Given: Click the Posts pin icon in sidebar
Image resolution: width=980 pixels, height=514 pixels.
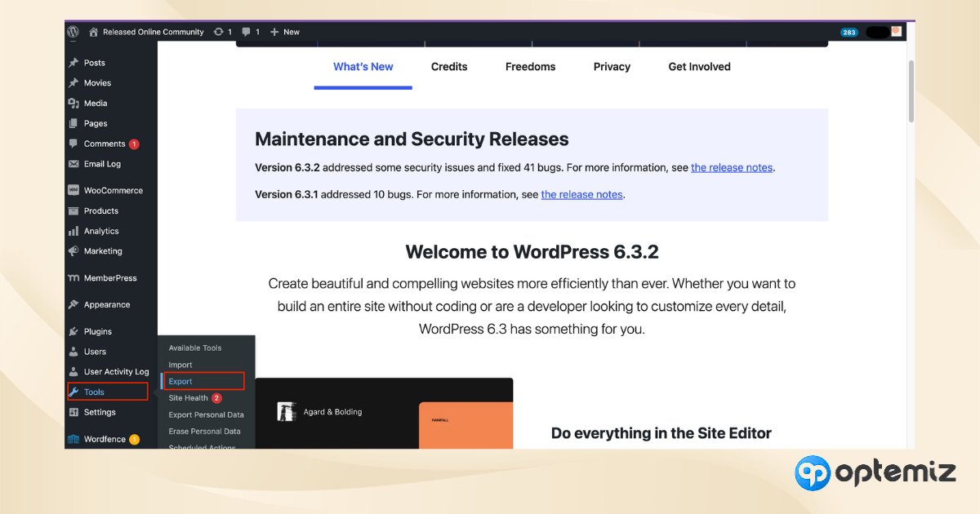Looking at the screenshot, I should click(73, 63).
